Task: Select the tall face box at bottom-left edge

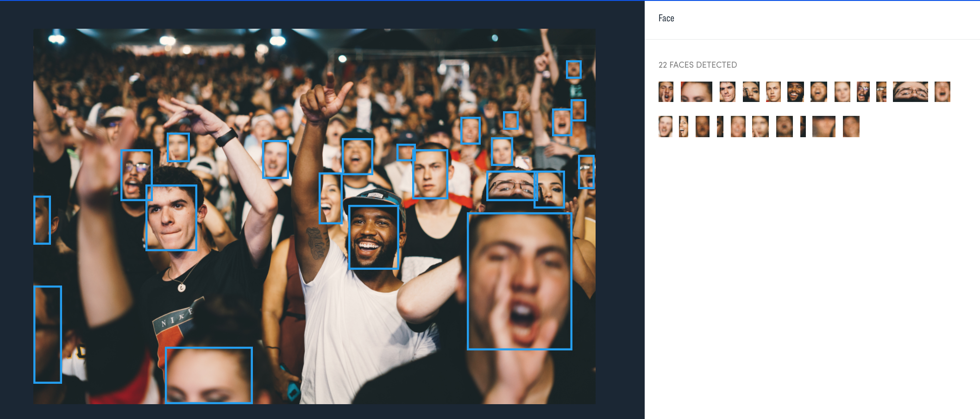Action: (x=48, y=335)
